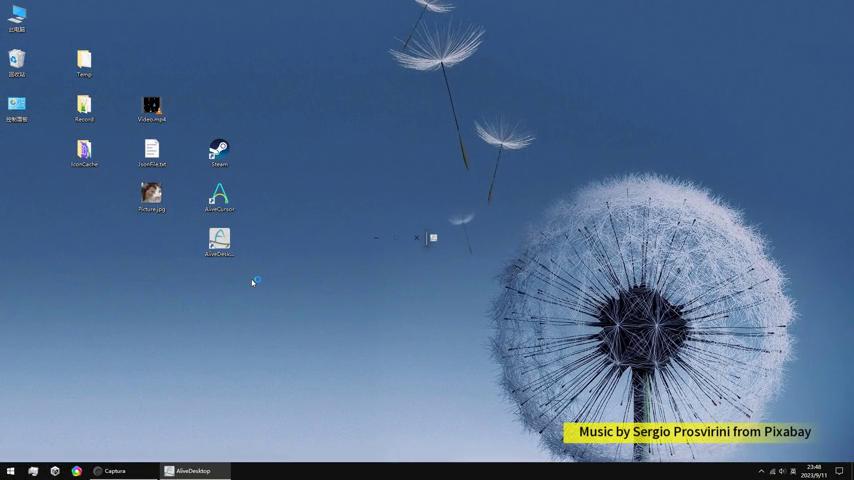The width and height of the screenshot is (854, 480).
Task: Select the IconCache folder icon
Action: pyautogui.click(x=84, y=150)
